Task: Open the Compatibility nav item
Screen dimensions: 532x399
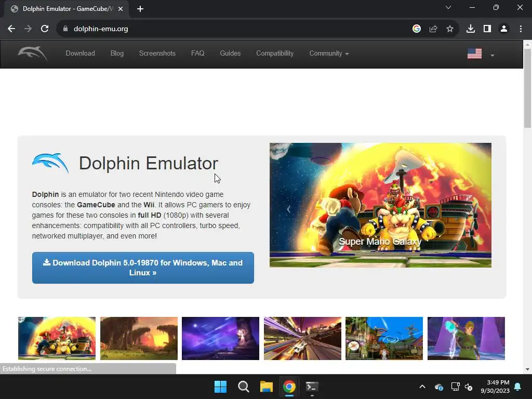Action: (x=275, y=54)
